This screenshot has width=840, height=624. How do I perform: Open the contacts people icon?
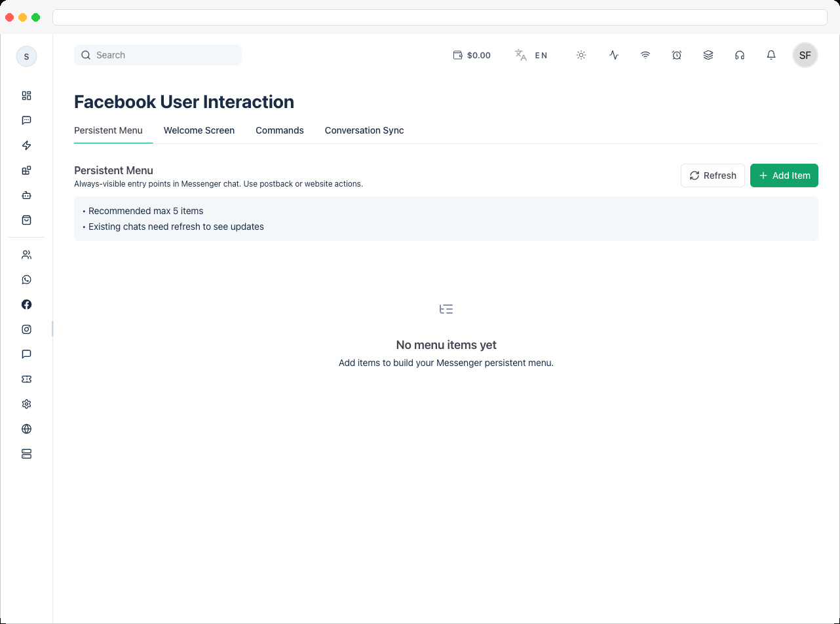(26, 255)
